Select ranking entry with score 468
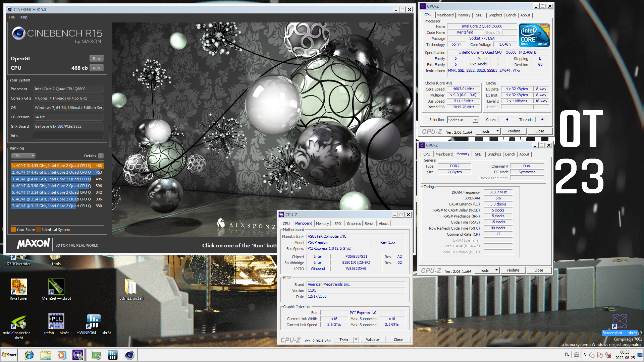 coord(57,166)
